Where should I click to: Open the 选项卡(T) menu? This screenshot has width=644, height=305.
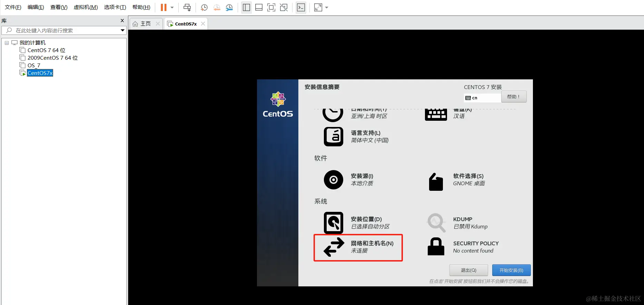click(x=115, y=7)
